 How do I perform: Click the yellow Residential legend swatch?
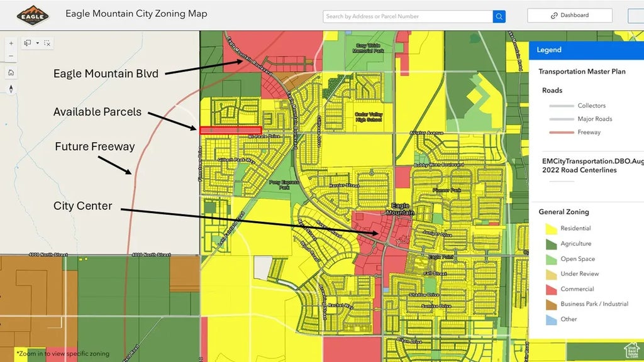coord(551,229)
